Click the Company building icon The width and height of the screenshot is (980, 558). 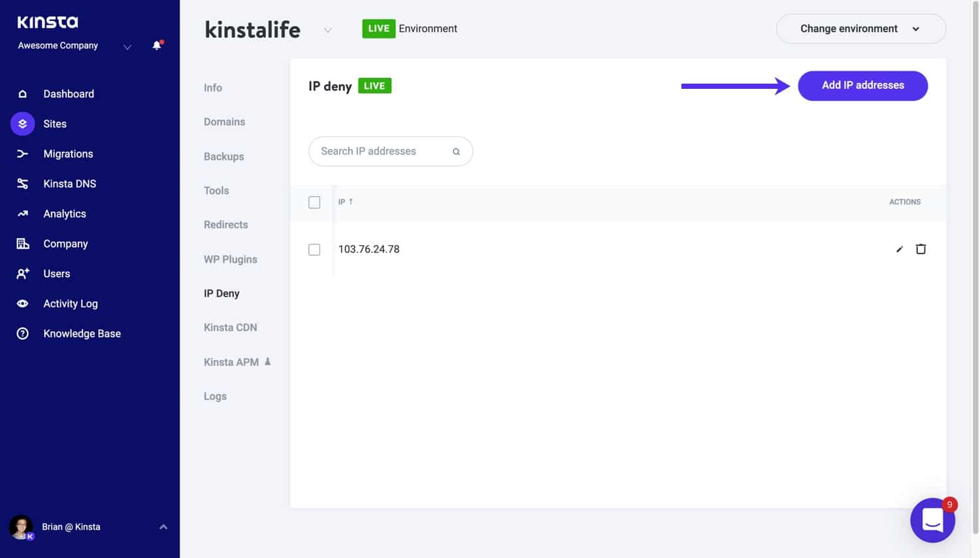(x=22, y=244)
